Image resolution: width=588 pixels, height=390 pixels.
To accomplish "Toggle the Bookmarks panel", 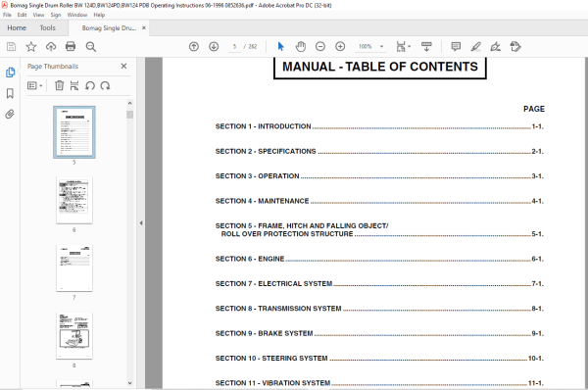I will [x=10, y=93].
